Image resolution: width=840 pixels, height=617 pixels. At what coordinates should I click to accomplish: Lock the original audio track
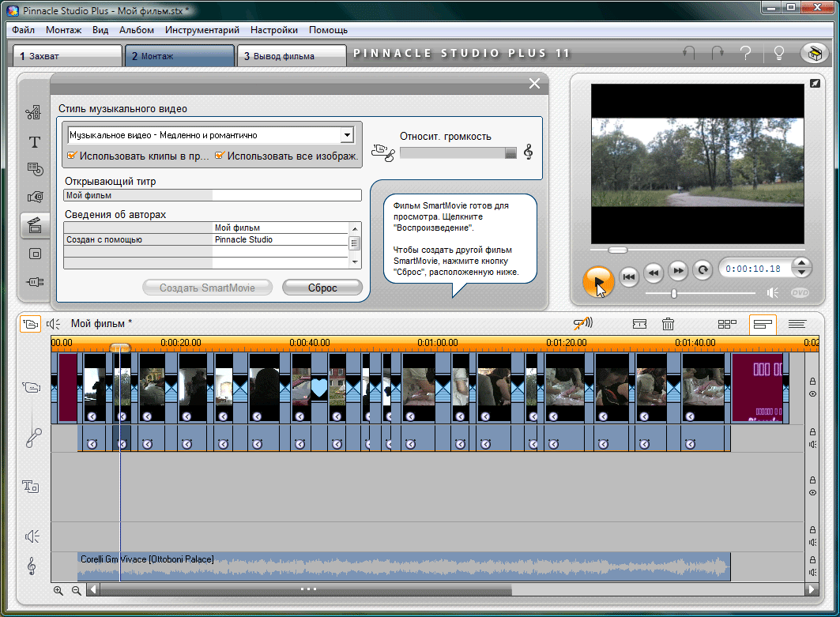coord(812,431)
